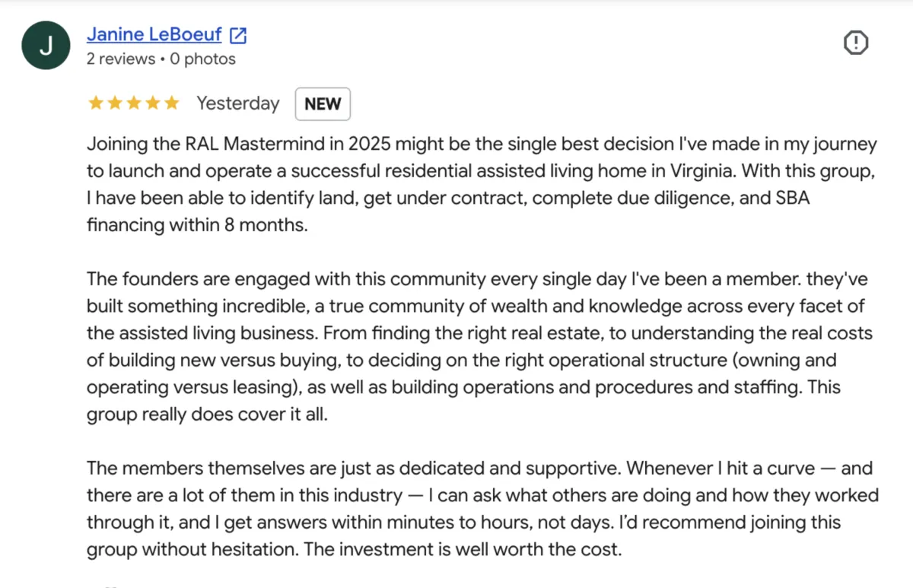
Task: Click the paragraph starting "Joining the RAL Mastermind"
Action: coord(482,185)
